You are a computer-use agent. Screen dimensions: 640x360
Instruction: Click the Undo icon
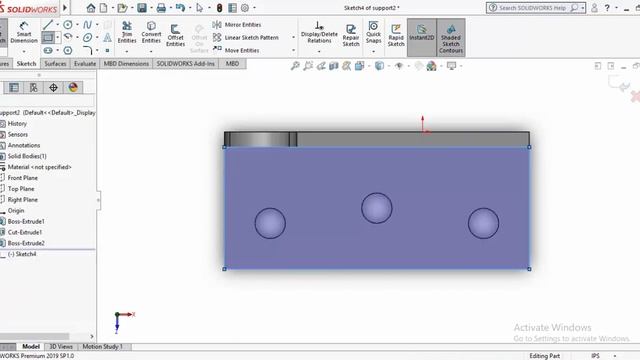180,8
